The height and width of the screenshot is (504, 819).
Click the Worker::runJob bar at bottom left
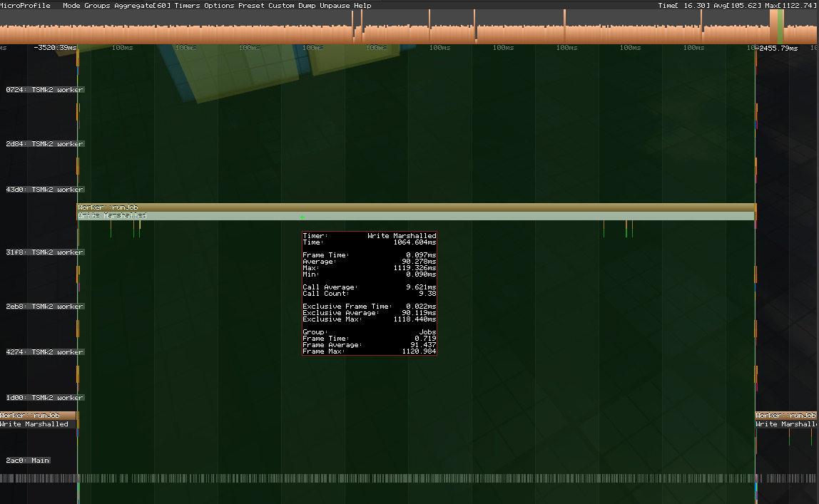point(38,416)
